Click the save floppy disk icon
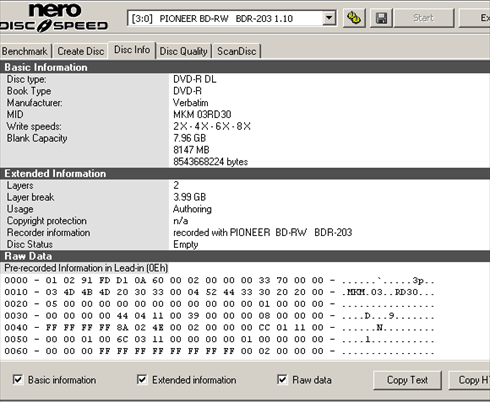Image resolution: width=490 pixels, height=402 pixels. tap(381, 18)
